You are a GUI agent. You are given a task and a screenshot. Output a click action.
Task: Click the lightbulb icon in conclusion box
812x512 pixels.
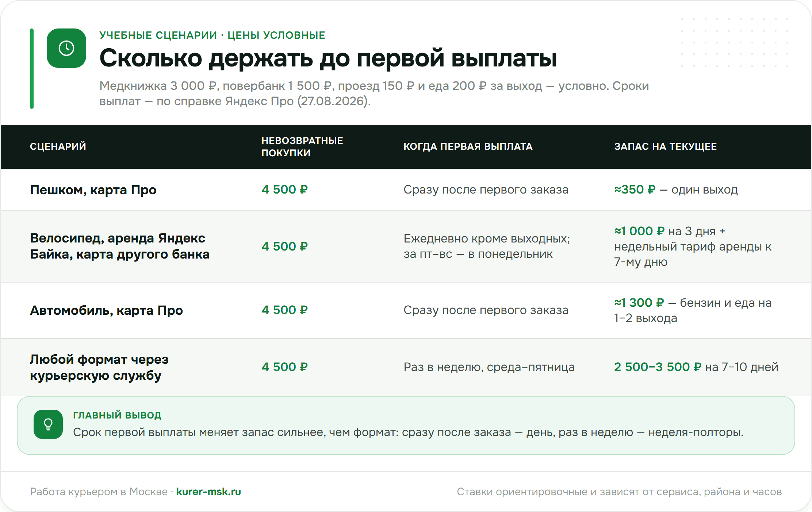[x=48, y=424]
